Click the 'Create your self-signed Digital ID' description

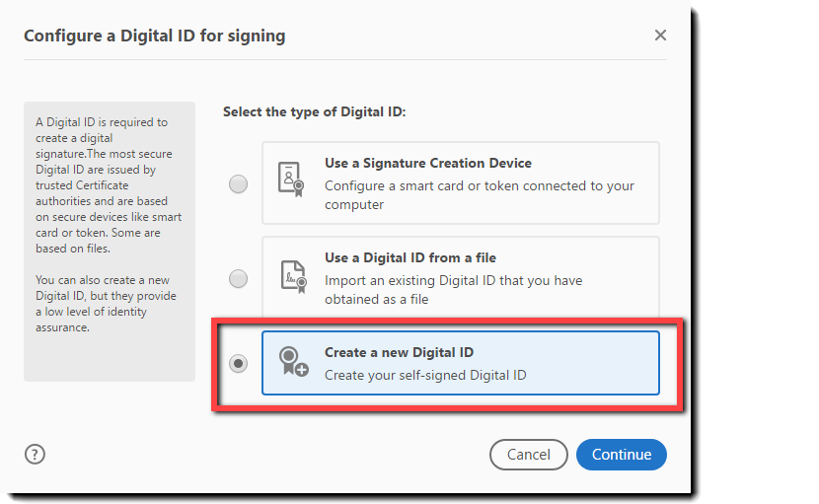pyautogui.click(x=425, y=375)
